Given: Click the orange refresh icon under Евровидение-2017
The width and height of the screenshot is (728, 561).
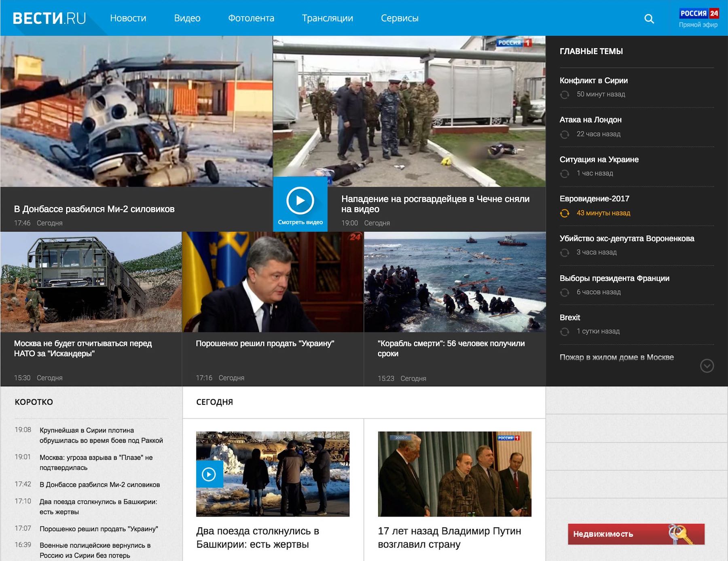Looking at the screenshot, I should point(565,213).
